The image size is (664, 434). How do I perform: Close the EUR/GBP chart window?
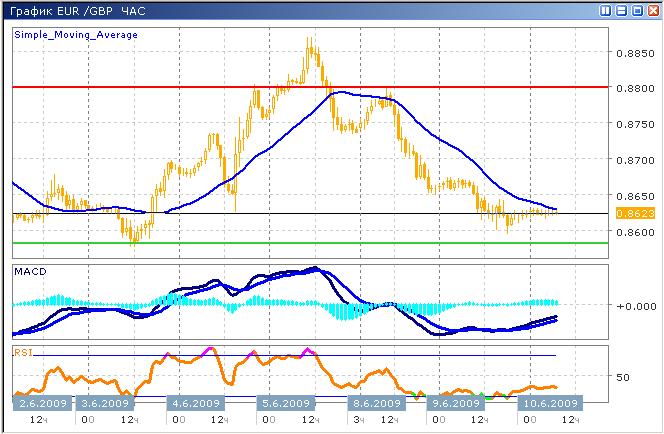[x=652, y=10]
